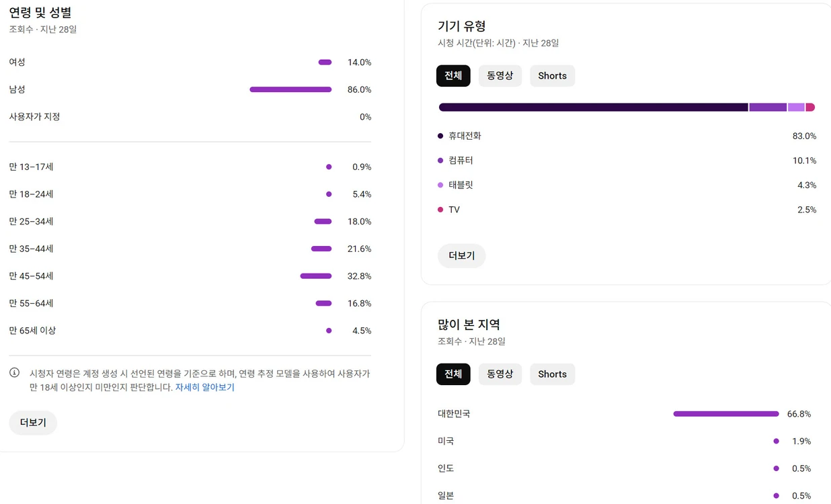The image size is (831, 504).
Task: Click 더보기 in the 연령 및 성별 card
Action: tap(33, 423)
